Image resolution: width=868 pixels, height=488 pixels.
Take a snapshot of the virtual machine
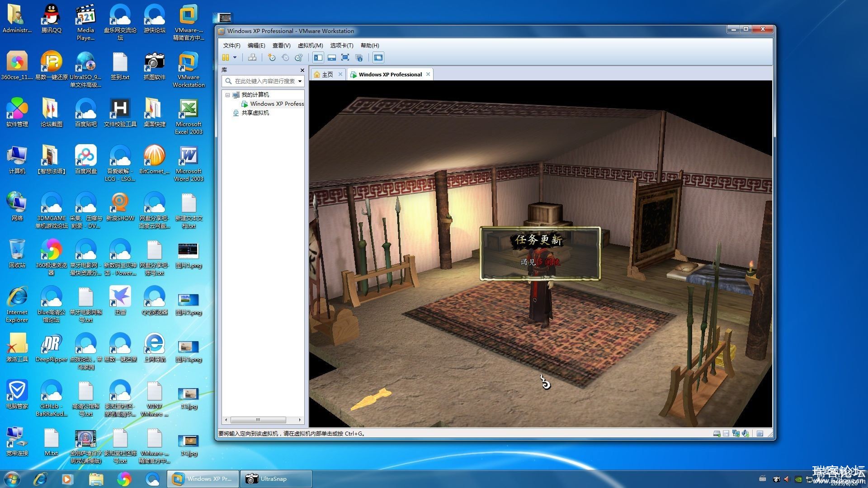(x=271, y=57)
